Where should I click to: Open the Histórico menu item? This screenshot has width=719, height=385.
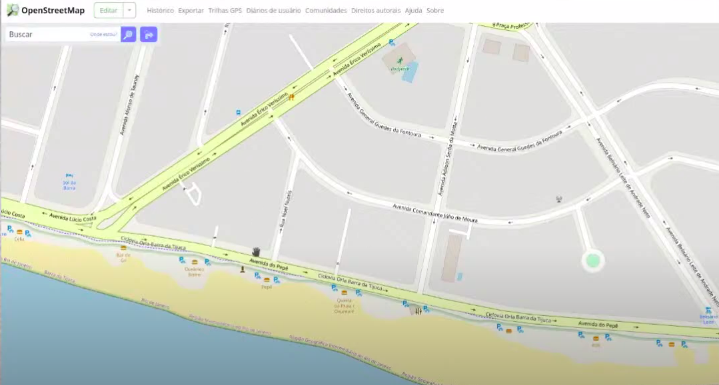tap(160, 11)
